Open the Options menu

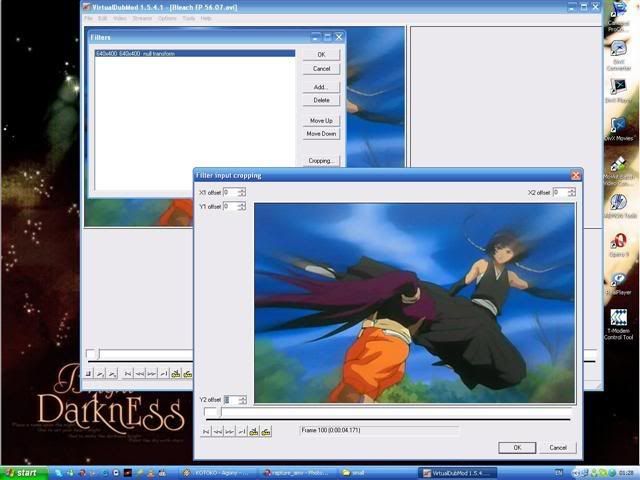(167, 18)
